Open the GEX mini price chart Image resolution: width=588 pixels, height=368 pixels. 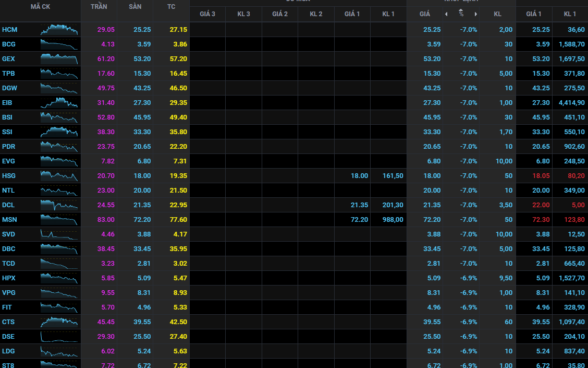(59, 59)
